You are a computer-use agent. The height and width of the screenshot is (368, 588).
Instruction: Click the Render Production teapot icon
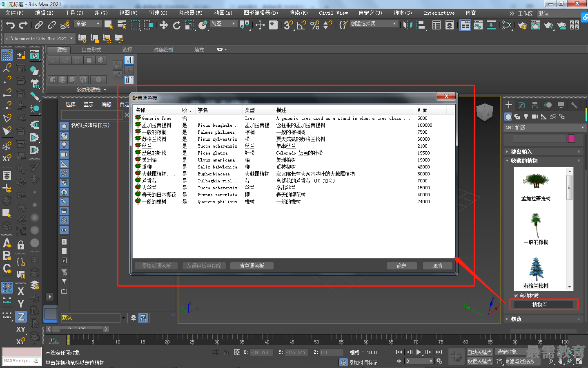(x=548, y=25)
